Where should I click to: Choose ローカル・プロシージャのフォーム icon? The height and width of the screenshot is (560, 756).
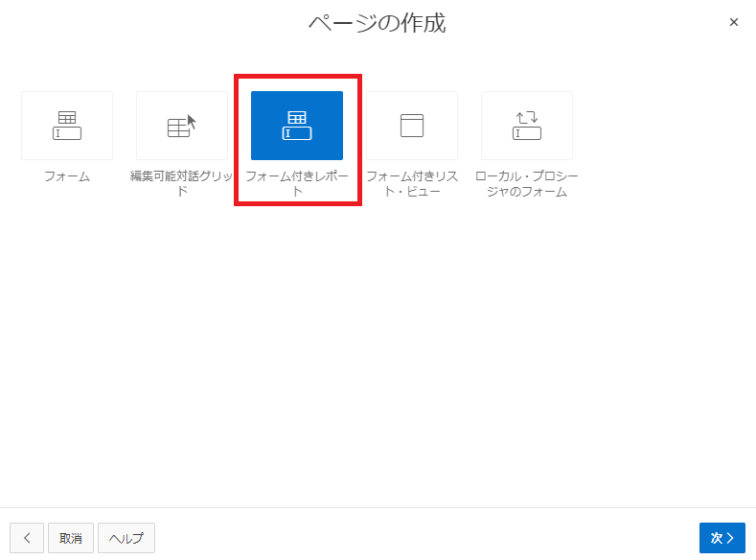pos(527,126)
